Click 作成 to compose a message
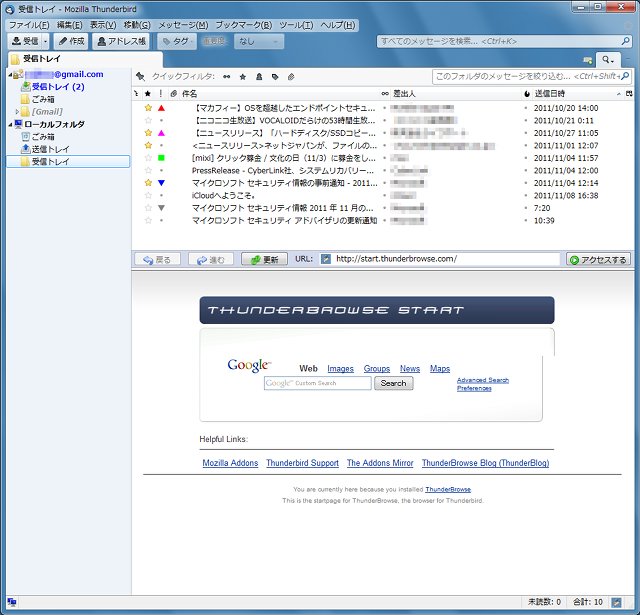This screenshot has width=640, height=615. click(71, 41)
